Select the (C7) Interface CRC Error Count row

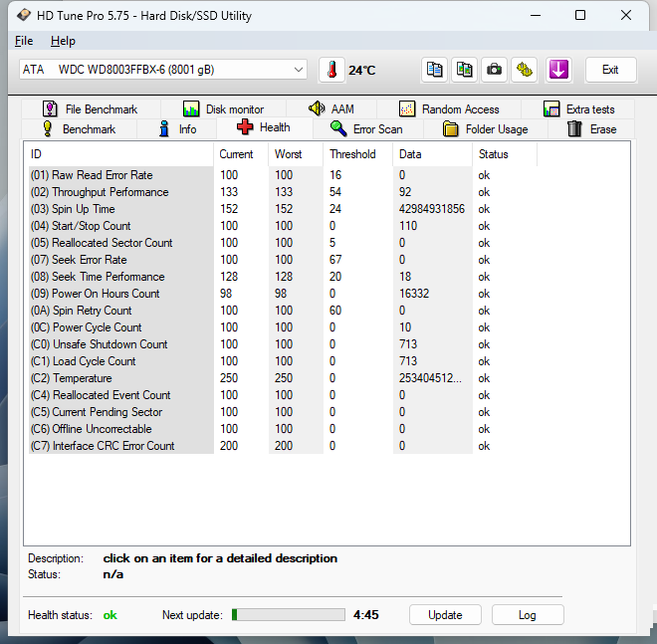pos(283,446)
